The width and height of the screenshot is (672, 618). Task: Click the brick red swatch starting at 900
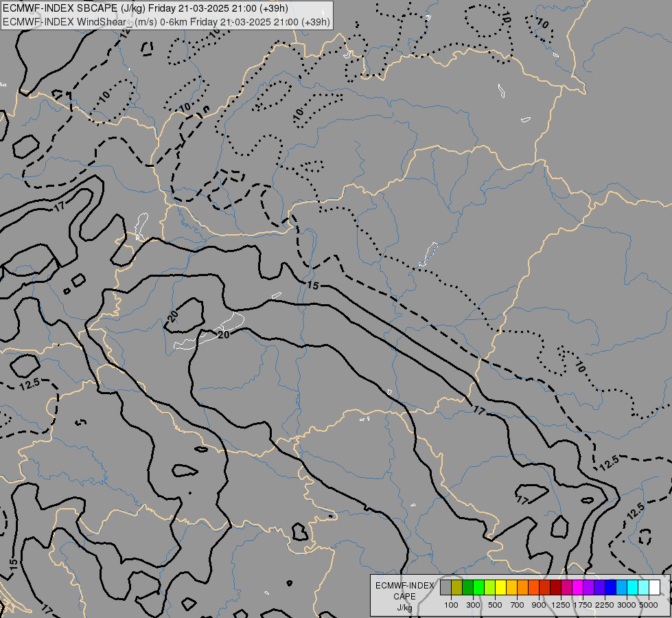545,587
